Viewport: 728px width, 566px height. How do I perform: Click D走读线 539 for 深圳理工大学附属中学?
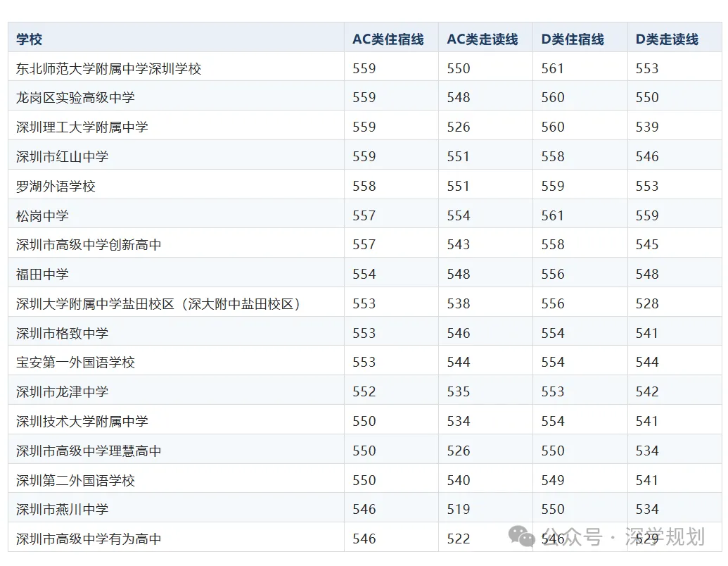(x=647, y=127)
